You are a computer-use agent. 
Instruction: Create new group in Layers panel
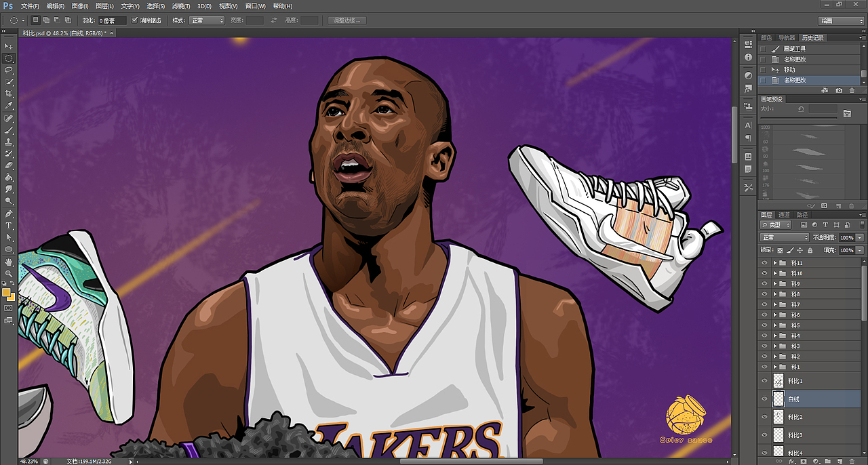(828, 461)
